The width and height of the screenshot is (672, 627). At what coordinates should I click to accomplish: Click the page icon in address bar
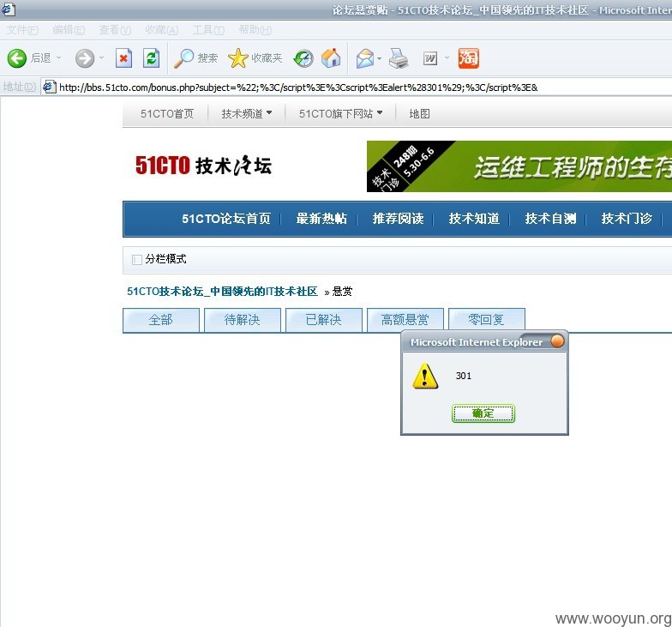click(x=50, y=87)
